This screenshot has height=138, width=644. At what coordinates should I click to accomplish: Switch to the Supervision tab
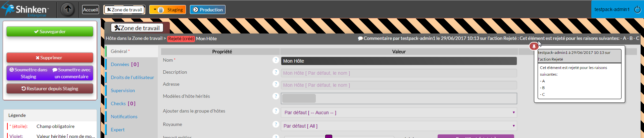(x=123, y=90)
